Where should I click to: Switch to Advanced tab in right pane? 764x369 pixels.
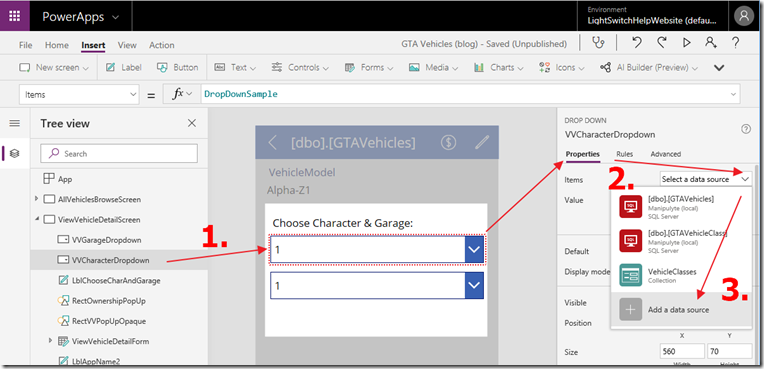(x=666, y=154)
